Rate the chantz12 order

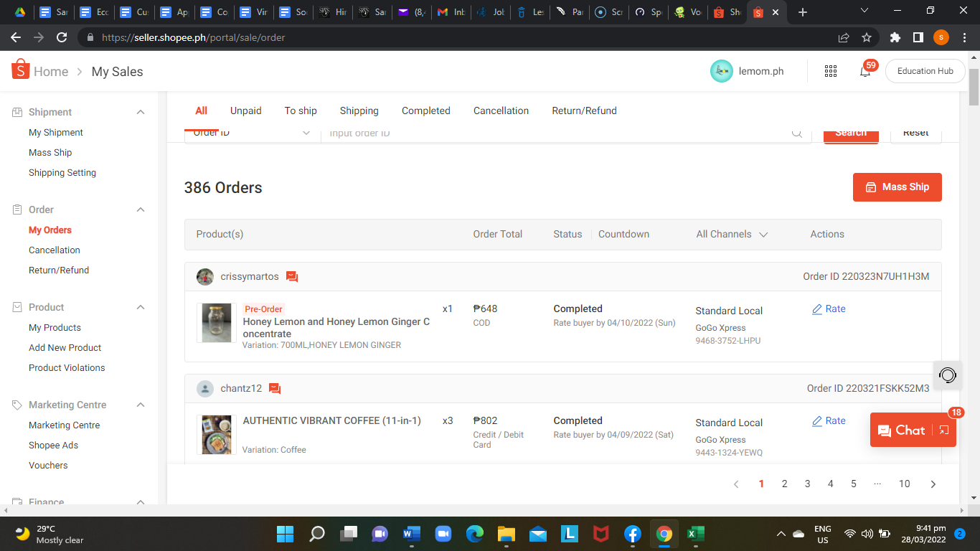click(829, 420)
